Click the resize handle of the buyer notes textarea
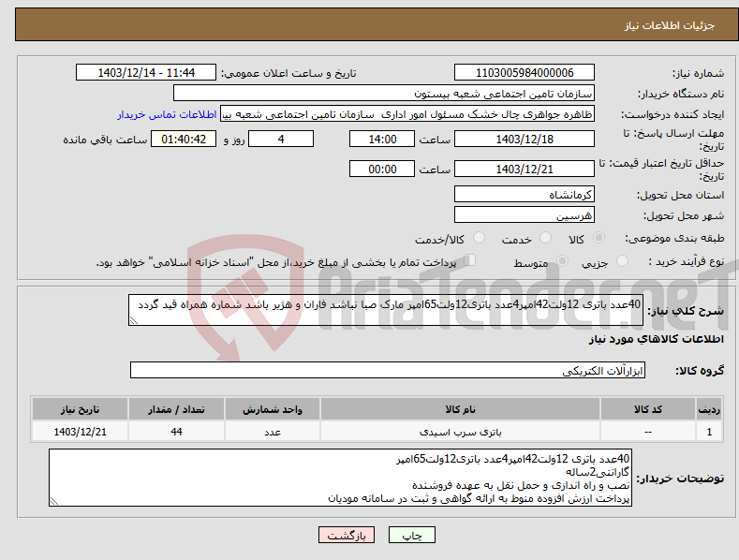739x560 pixels. tap(54, 502)
